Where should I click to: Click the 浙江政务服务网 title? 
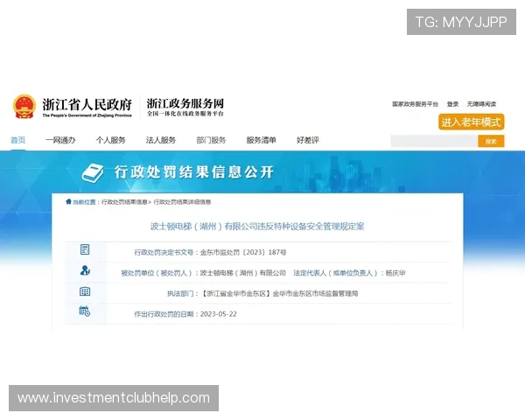[x=185, y=103]
